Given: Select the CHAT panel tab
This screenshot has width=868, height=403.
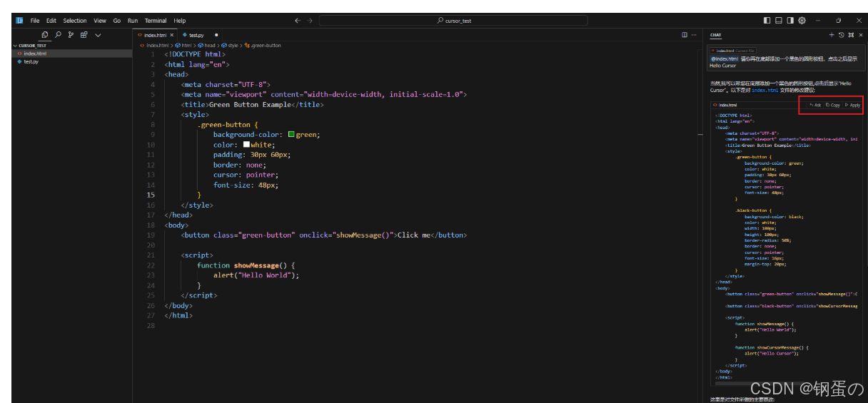Looking at the screenshot, I should 715,34.
